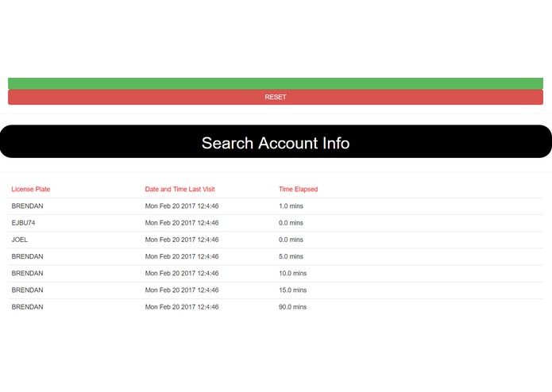The height and width of the screenshot is (392, 552).
Task: Click the blank green button above RESET
Action: coord(276,83)
